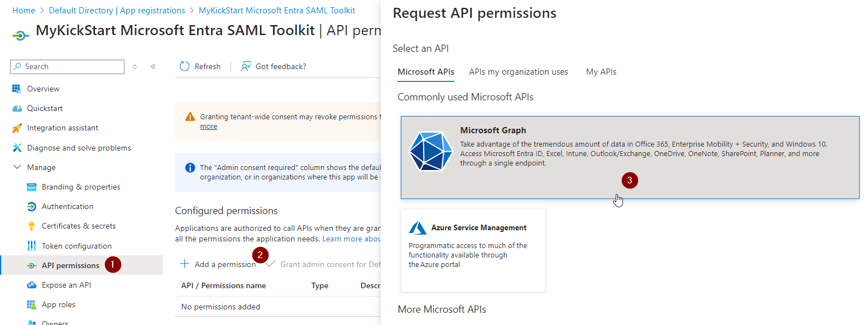Select Azure Service Management tile
Screen dimensions: 868x325
pyautogui.click(x=472, y=250)
